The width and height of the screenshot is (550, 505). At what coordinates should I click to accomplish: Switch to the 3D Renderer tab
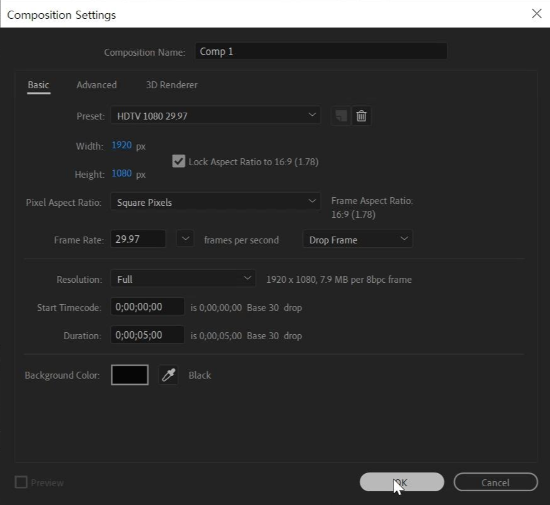tap(172, 85)
